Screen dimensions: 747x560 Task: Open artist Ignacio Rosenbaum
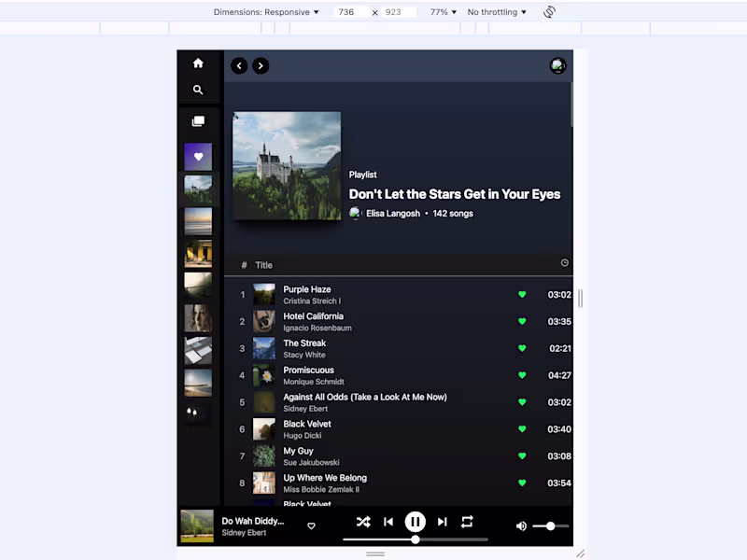click(x=317, y=328)
